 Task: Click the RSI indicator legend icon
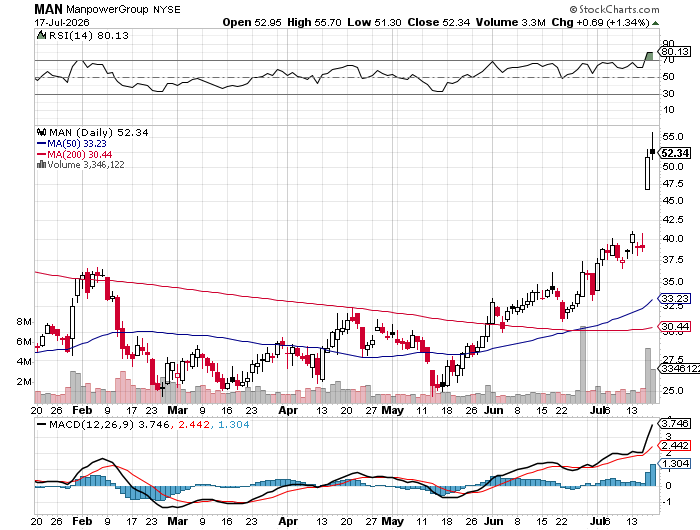pyautogui.click(x=41, y=35)
